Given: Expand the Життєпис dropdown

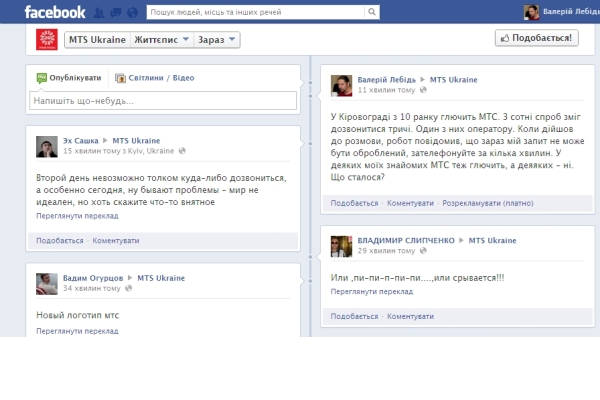Looking at the screenshot, I should point(162,40).
